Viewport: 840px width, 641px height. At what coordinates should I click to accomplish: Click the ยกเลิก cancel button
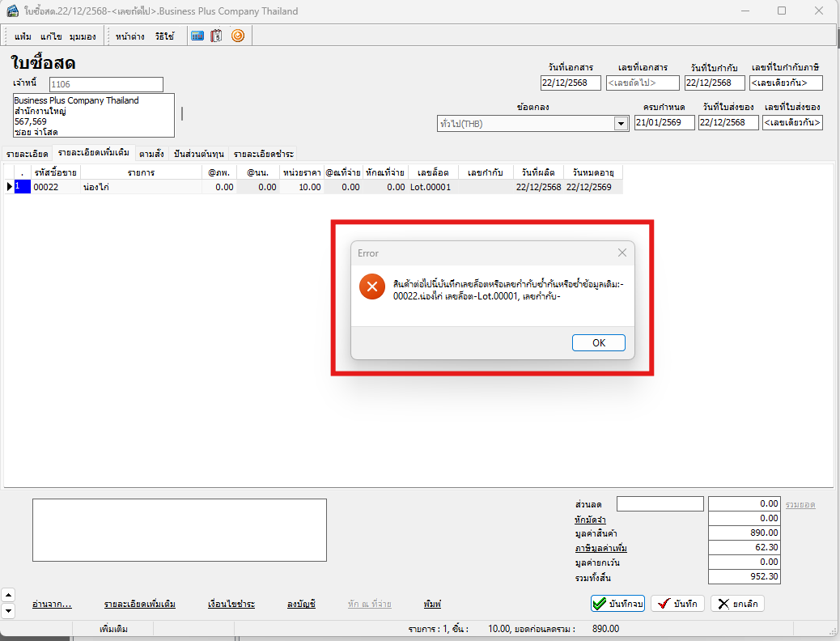click(737, 604)
